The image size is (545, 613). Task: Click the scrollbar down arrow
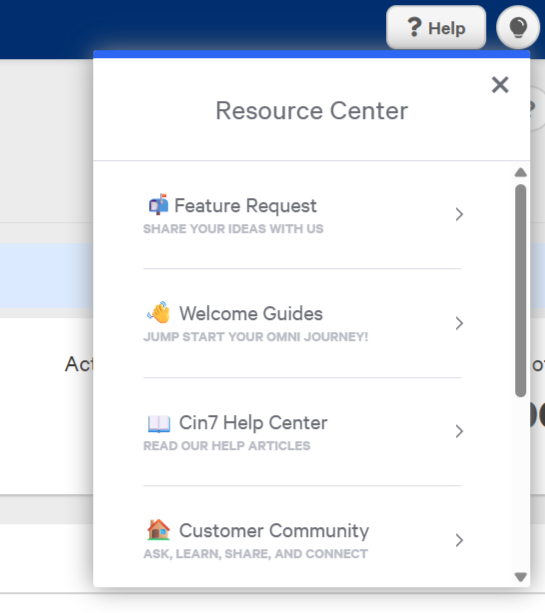tap(520, 577)
